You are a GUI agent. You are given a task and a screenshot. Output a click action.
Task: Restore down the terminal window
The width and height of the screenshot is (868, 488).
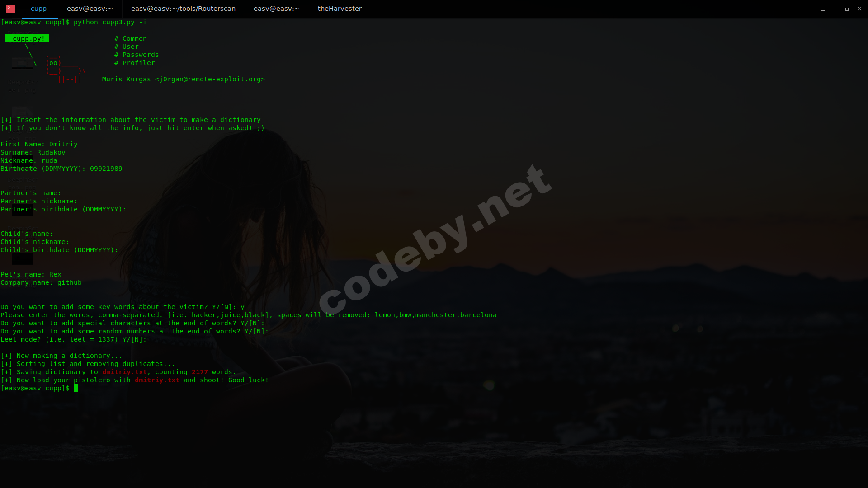(x=847, y=9)
